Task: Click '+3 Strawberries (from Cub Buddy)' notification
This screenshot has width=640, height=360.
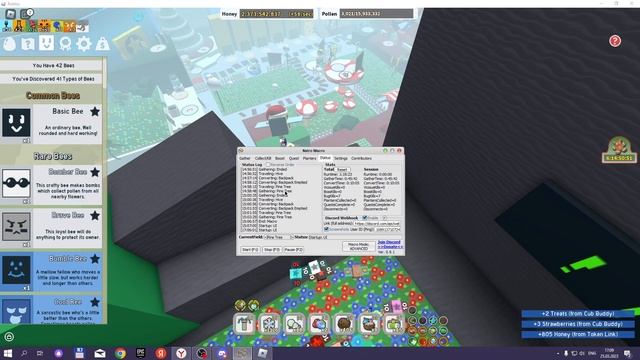Action: 577,324
